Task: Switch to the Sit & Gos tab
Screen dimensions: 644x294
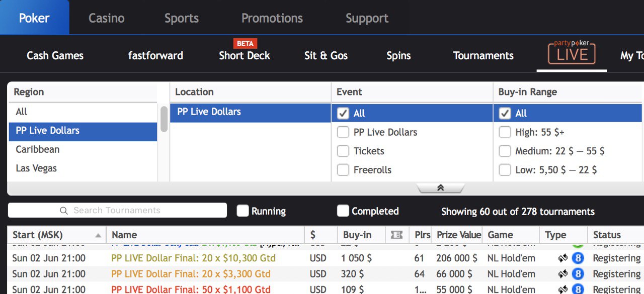Action: pyautogui.click(x=326, y=55)
